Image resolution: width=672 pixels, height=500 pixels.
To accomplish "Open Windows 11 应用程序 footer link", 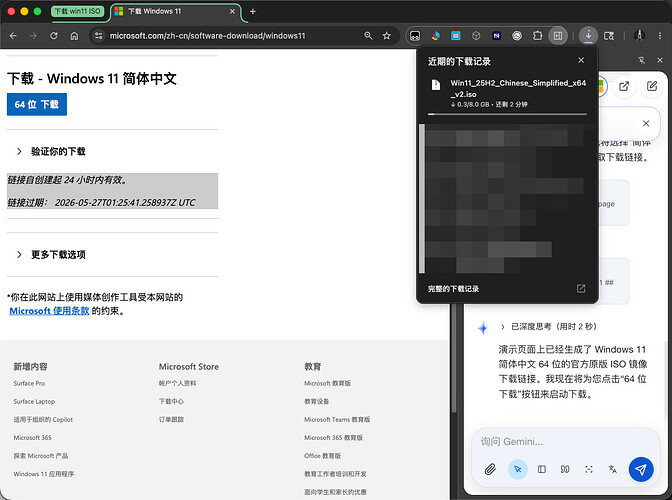I will coord(44,474).
